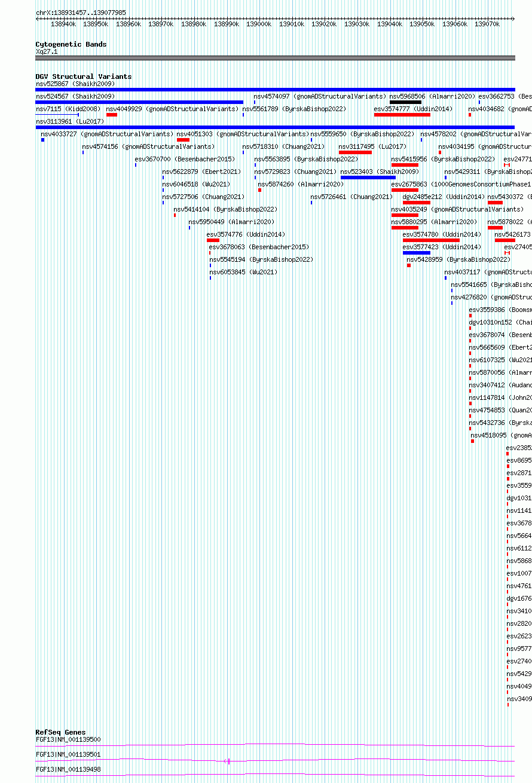Open the Cytogenetic Bands track title
The width and height of the screenshot is (532, 783).
click(x=71, y=44)
